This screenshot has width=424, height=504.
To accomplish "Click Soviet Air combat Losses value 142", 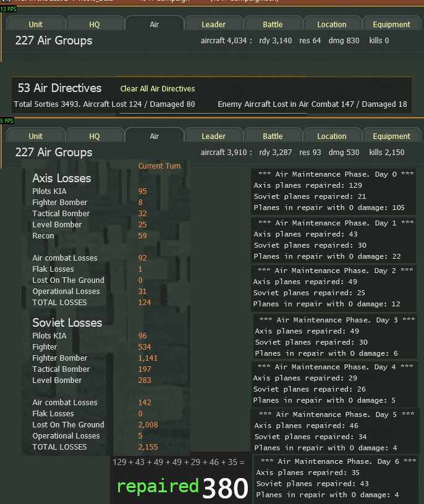I will (x=145, y=403).
